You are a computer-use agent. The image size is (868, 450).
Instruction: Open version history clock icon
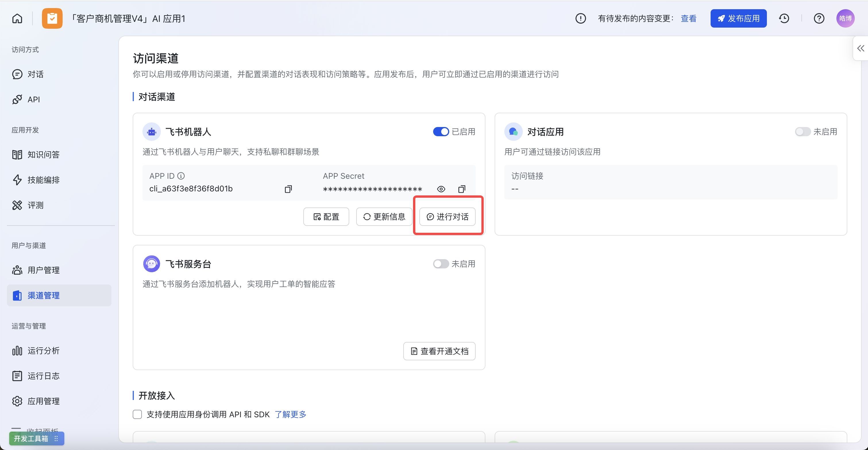(784, 18)
